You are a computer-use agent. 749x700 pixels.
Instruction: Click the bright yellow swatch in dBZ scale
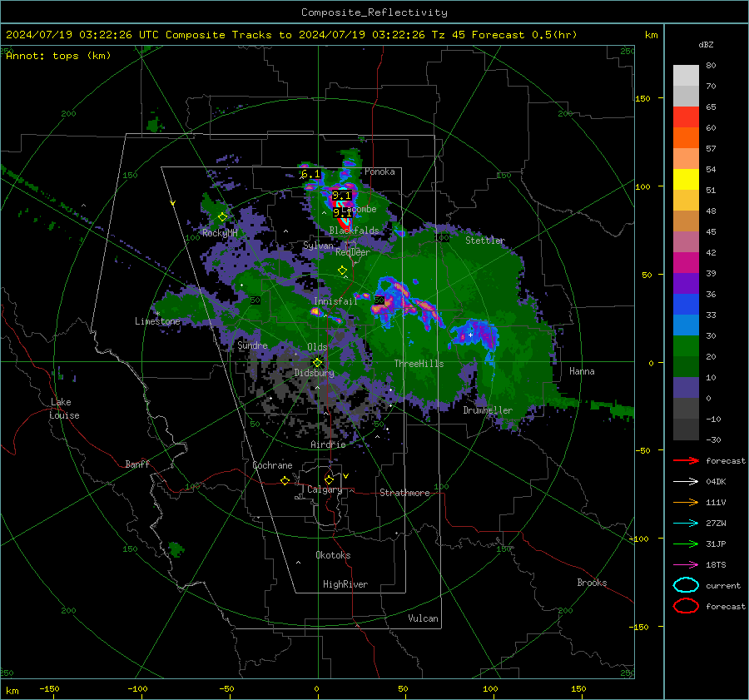coord(686,179)
